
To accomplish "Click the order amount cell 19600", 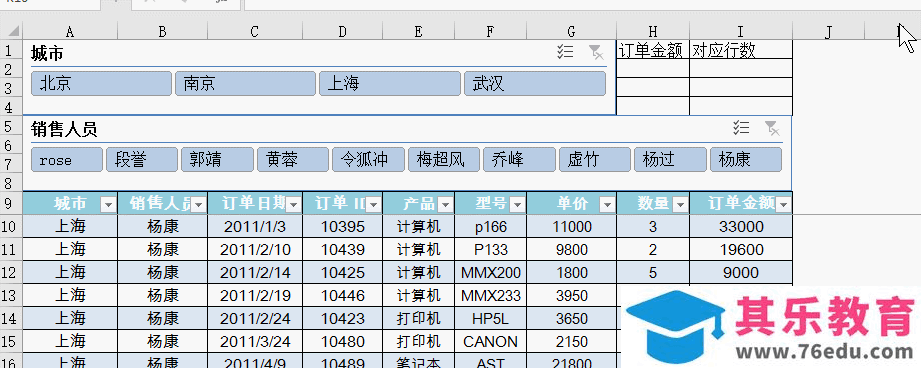I will point(741,249).
